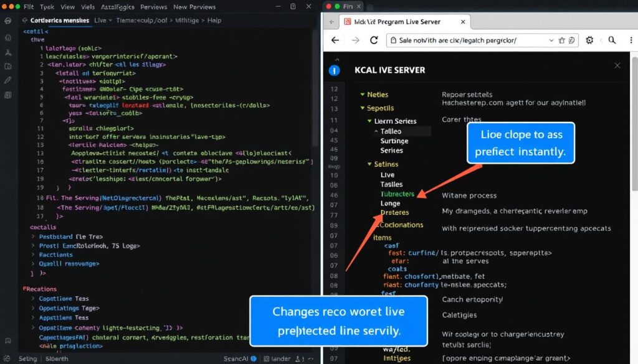Go back in the browser

tap(335, 40)
